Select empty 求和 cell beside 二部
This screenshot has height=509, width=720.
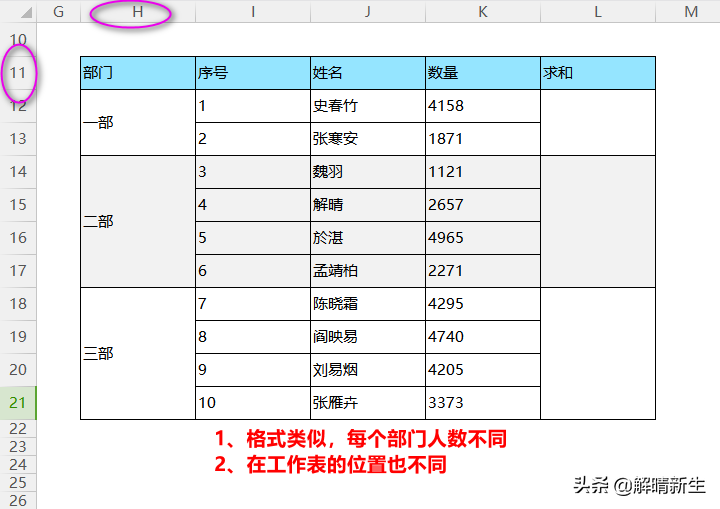click(598, 221)
